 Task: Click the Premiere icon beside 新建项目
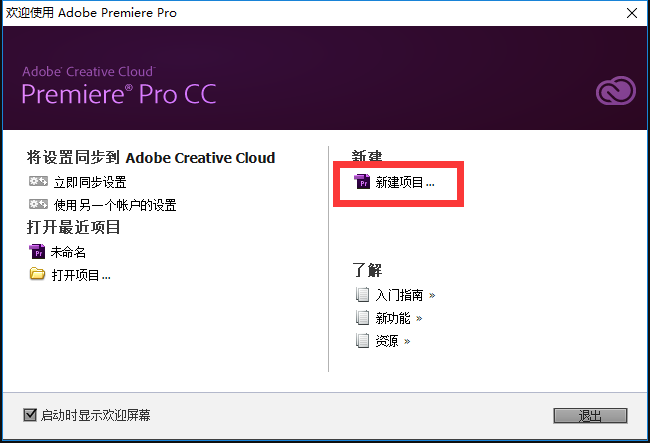362,182
